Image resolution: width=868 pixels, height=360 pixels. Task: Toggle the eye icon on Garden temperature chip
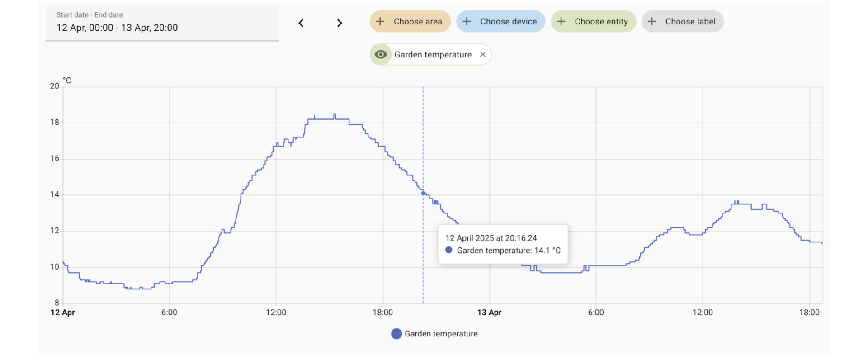[381, 55]
